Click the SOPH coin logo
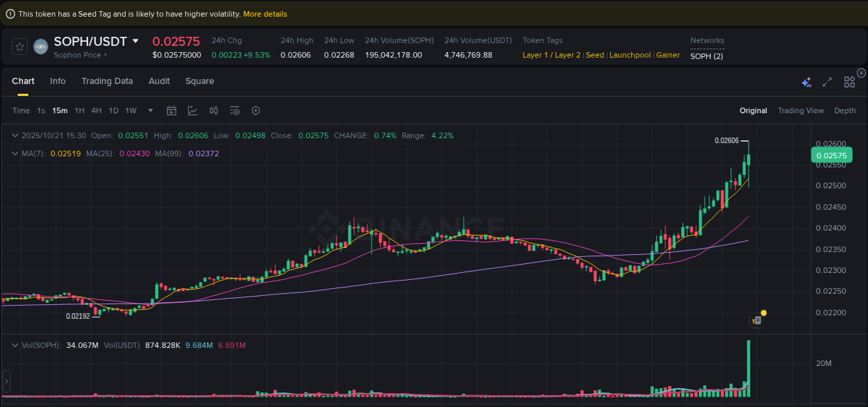The image size is (868, 407). click(x=40, y=47)
